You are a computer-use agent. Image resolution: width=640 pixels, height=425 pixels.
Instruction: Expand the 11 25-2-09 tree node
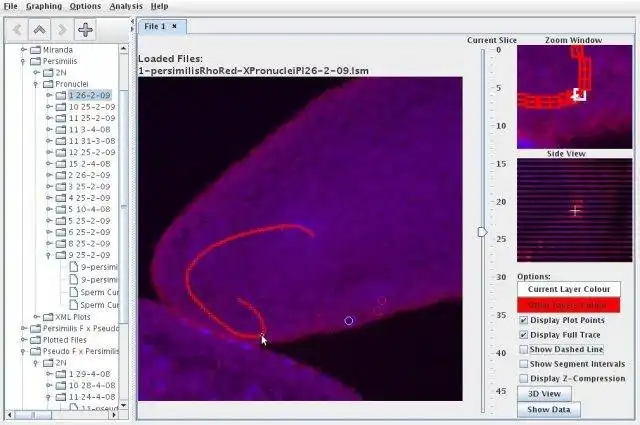(x=49, y=118)
